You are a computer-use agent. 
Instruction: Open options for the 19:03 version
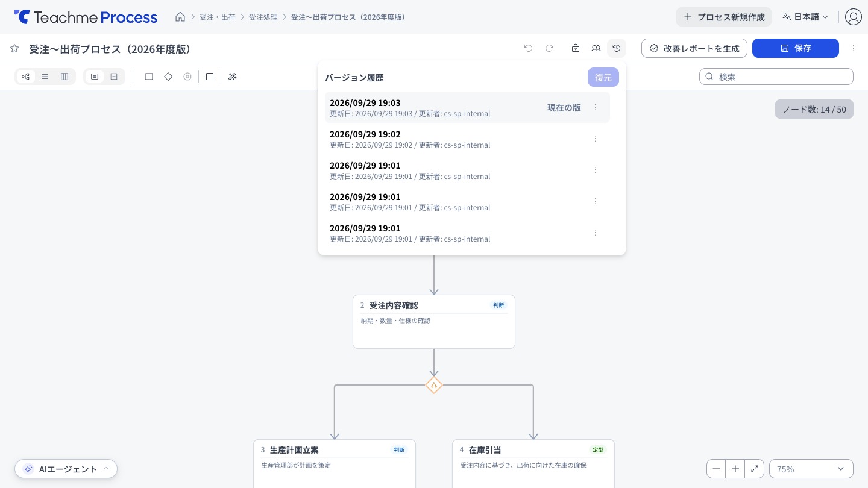tap(596, 107)
